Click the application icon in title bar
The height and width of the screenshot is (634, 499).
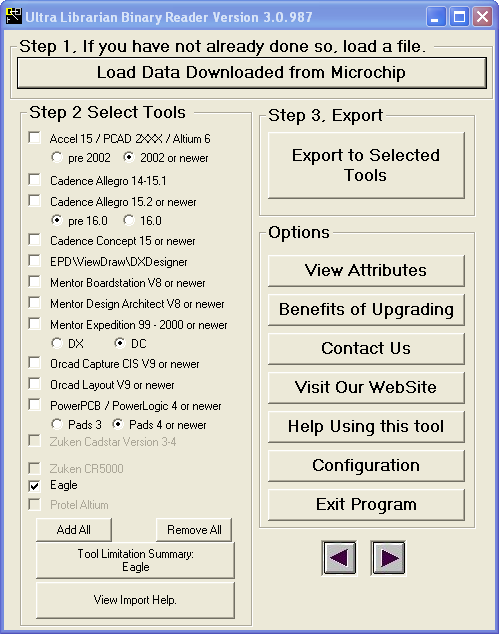[14, 17]
